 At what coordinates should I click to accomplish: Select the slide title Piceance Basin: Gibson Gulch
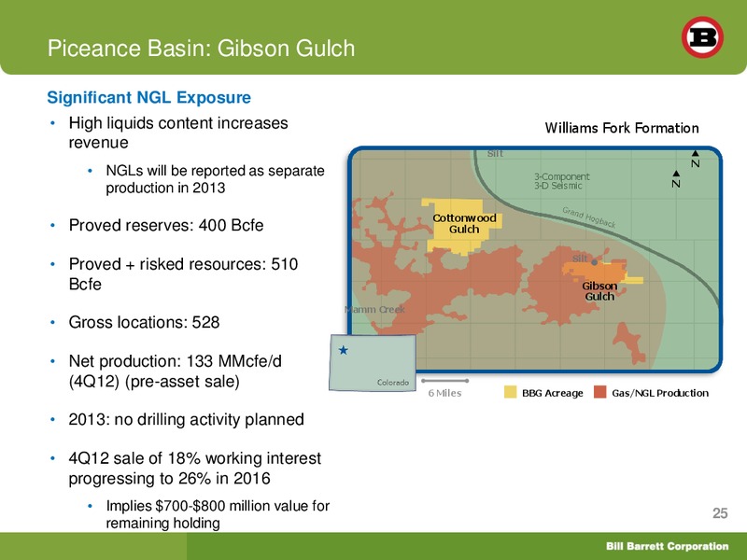click(x=201, y=49)
